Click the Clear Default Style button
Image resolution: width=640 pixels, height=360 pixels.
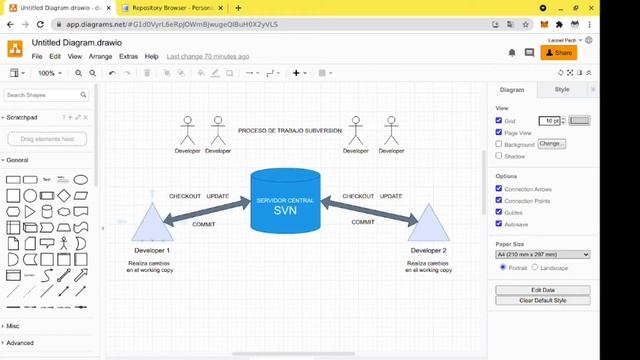coord(543,300)
